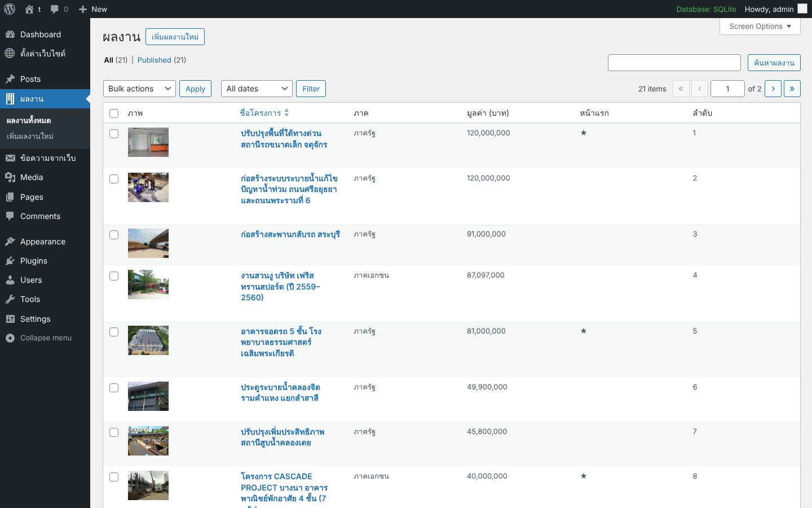Open Appearance paintbrush icon
The image size is (812, 508).
[10, 242]
